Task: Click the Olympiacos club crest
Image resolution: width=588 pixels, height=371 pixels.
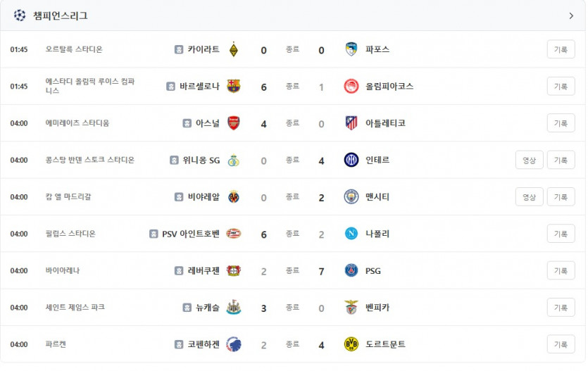Action: coord(351,87)
